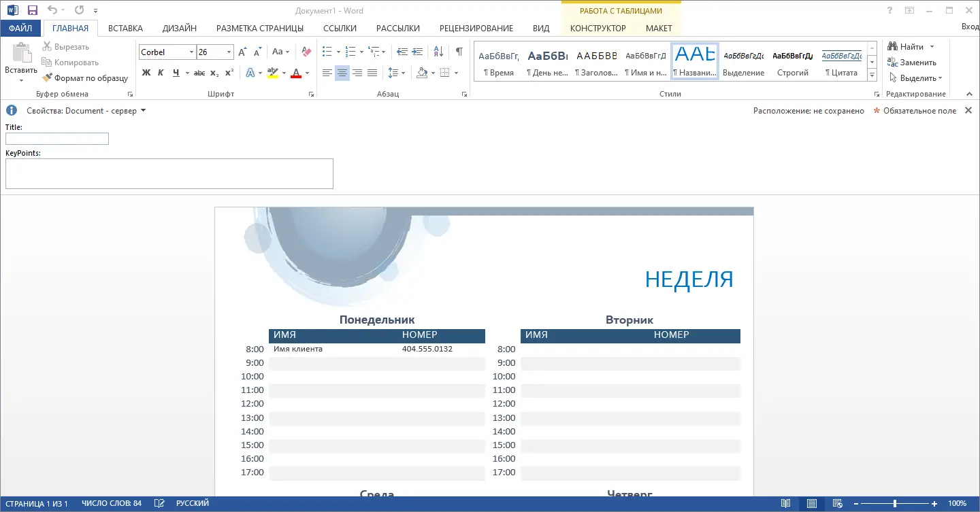The height and width of the screenshot is (512, 980).
Task: Apply text highlight color
Action: 272,73
